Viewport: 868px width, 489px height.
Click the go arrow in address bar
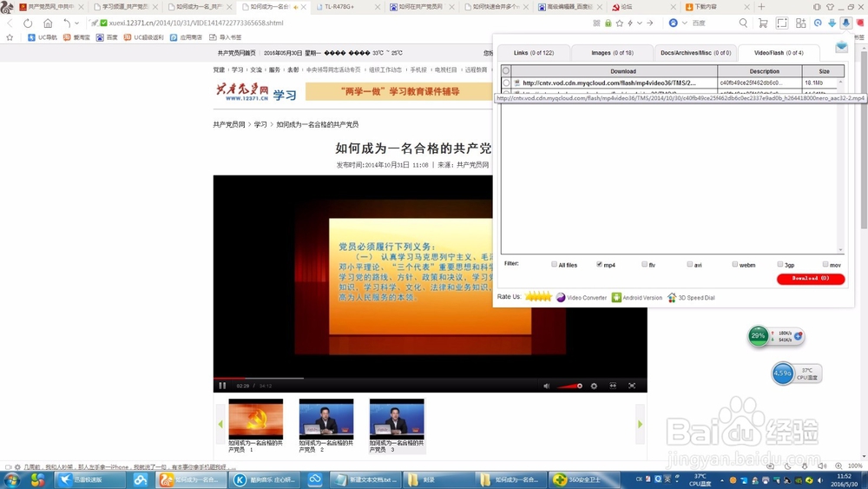point(650,23)
